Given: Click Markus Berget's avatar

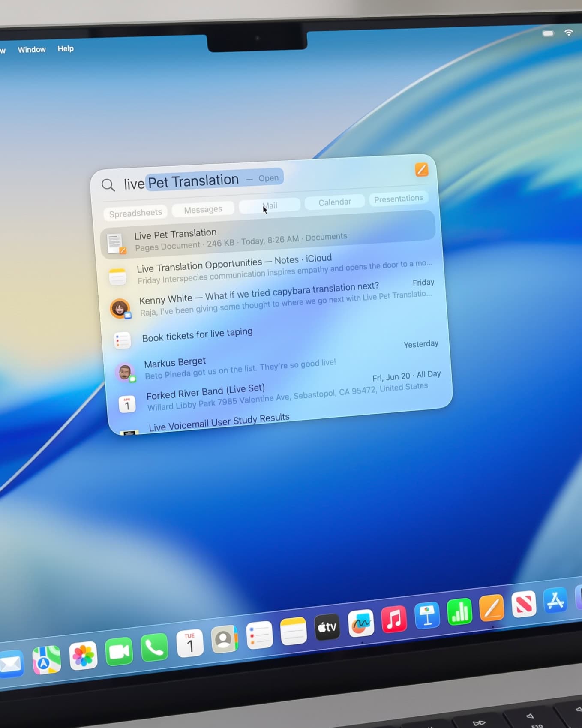Looking at the screenshot, I should (x=125, y=372).
